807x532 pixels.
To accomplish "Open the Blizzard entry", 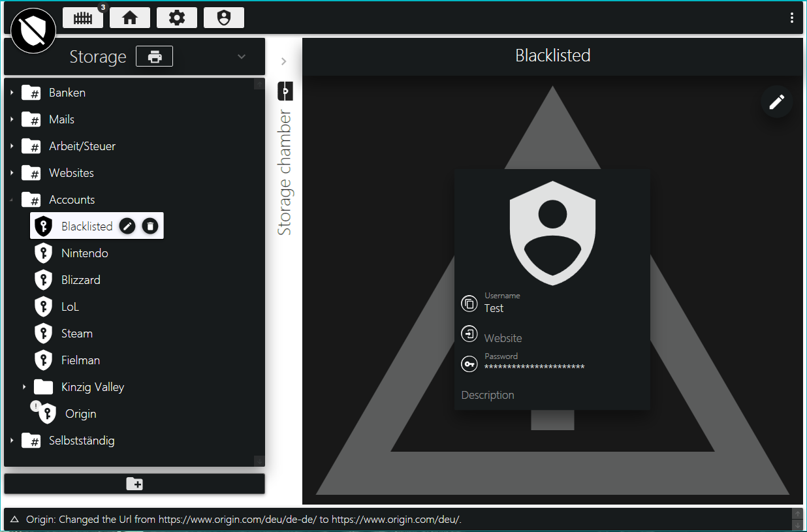I will pyautogui.click(x=81, y=280).
